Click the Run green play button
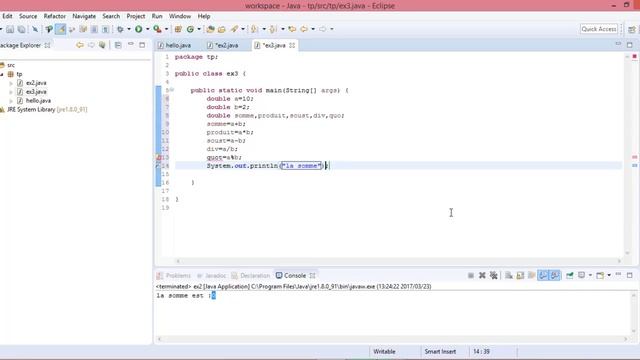 pos(139,29)
